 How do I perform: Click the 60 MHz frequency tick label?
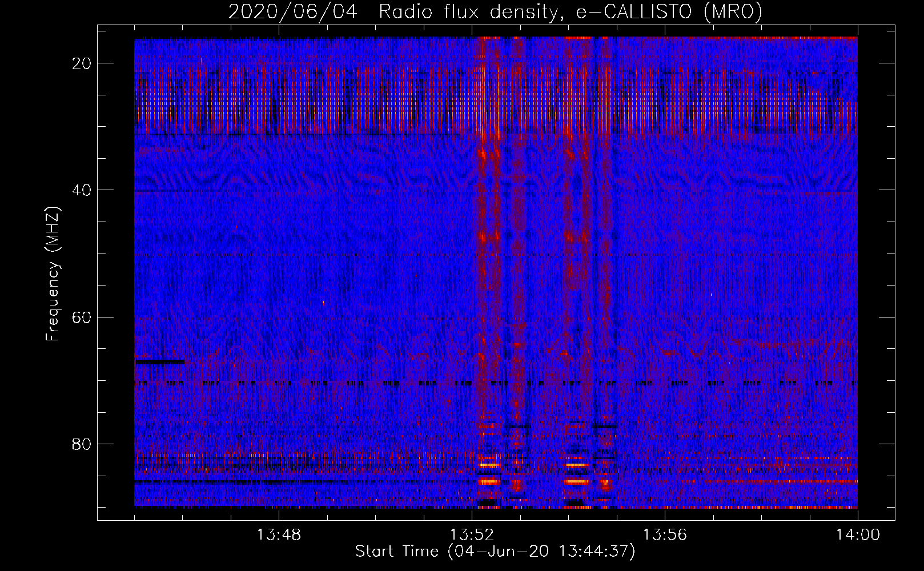[82, 317]
